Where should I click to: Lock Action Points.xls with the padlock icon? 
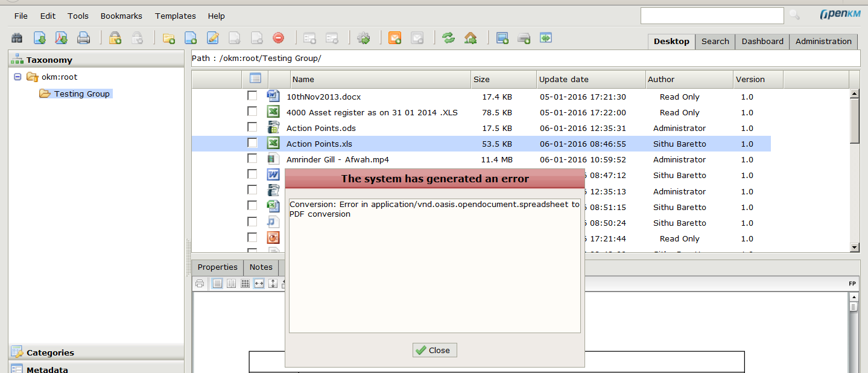point(115,37)
